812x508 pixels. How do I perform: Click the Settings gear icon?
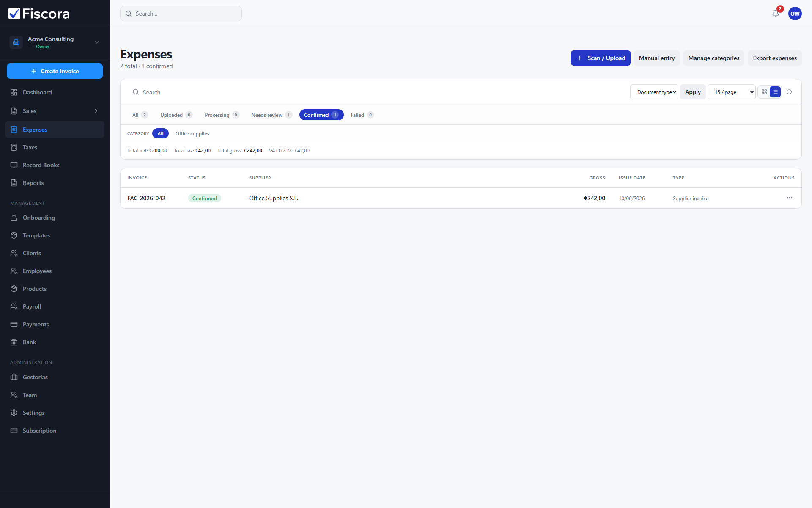coord(14,413)
